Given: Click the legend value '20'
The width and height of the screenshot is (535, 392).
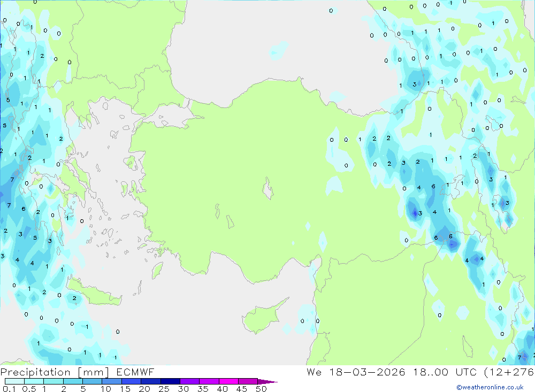Looking at the screenshot, I should (144, 389).
